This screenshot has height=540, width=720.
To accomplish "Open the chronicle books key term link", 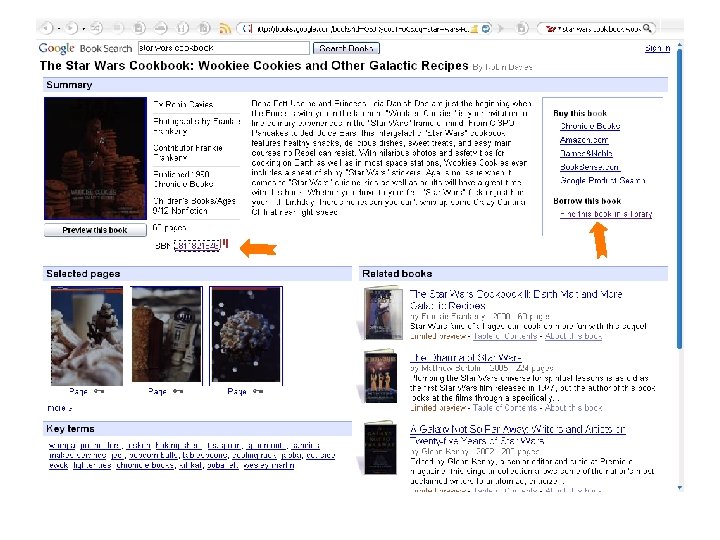I will (145, 466).
